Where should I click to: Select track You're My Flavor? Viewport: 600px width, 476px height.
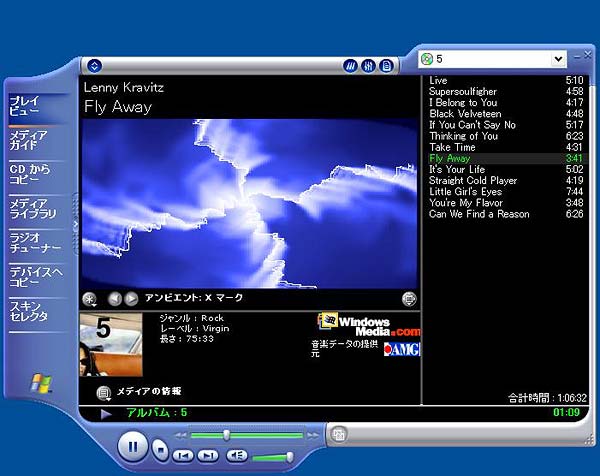(506, 203)
